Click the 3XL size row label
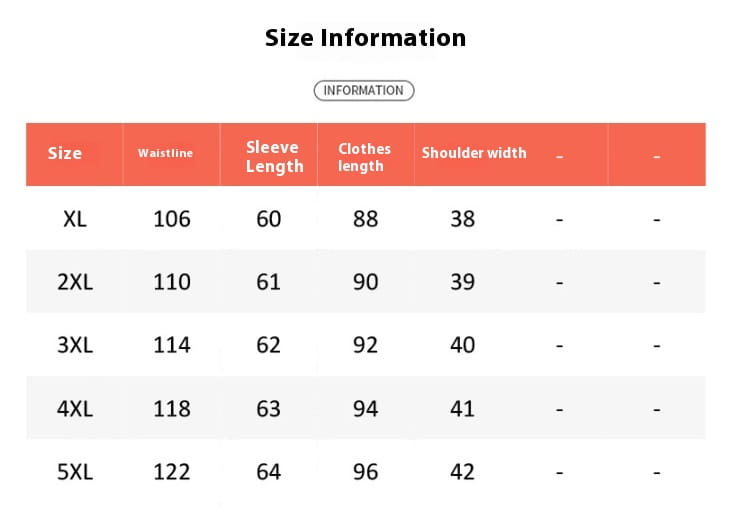 75,345
